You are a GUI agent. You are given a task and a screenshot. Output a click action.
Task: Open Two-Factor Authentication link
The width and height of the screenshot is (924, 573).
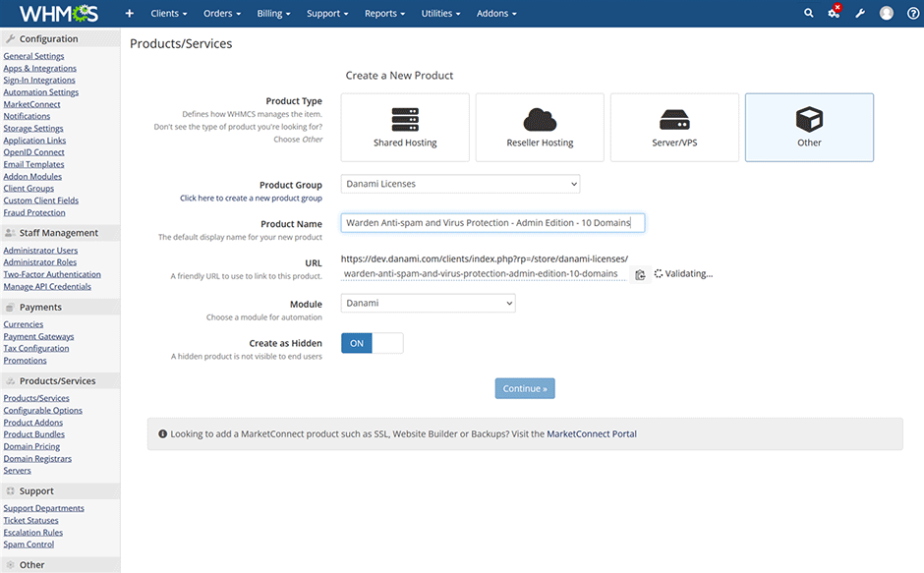coord(52,274)
